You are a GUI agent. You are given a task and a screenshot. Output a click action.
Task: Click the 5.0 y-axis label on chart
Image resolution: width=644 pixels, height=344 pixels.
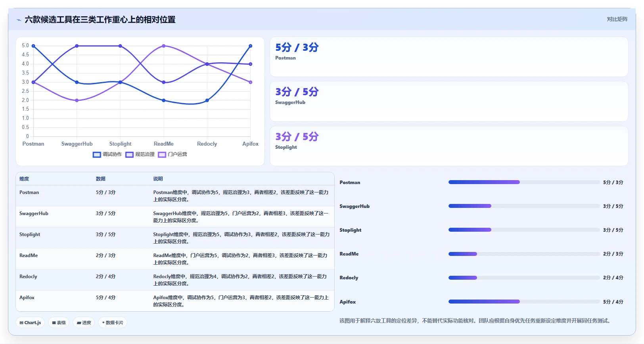click(25, 46)
